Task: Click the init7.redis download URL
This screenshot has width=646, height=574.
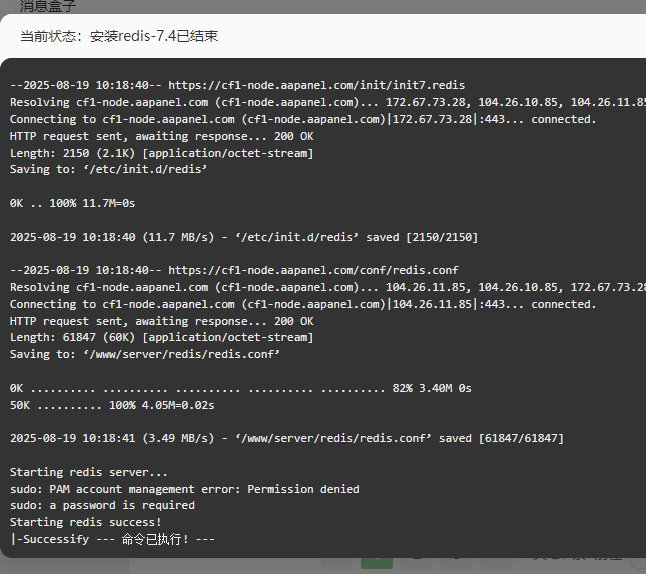Action: coord(316,85)
